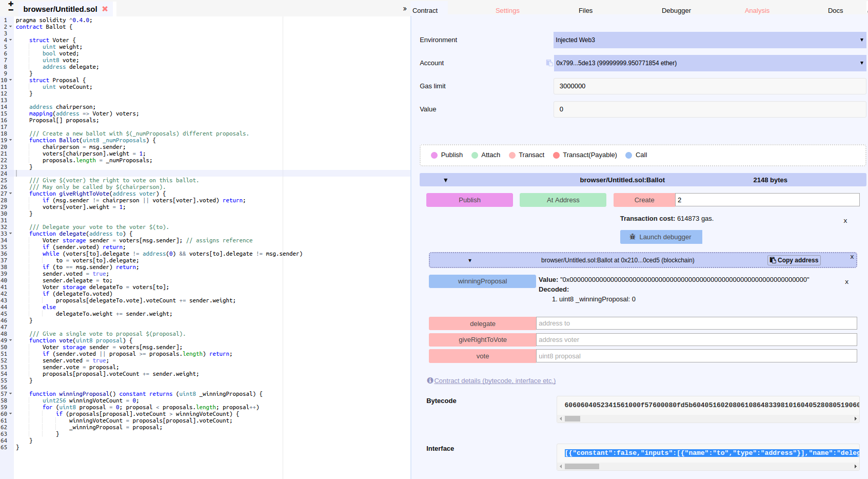Dismiss the Transaction cost message
The width and height of the screenshot is (868, 479).
pos(845,221)
